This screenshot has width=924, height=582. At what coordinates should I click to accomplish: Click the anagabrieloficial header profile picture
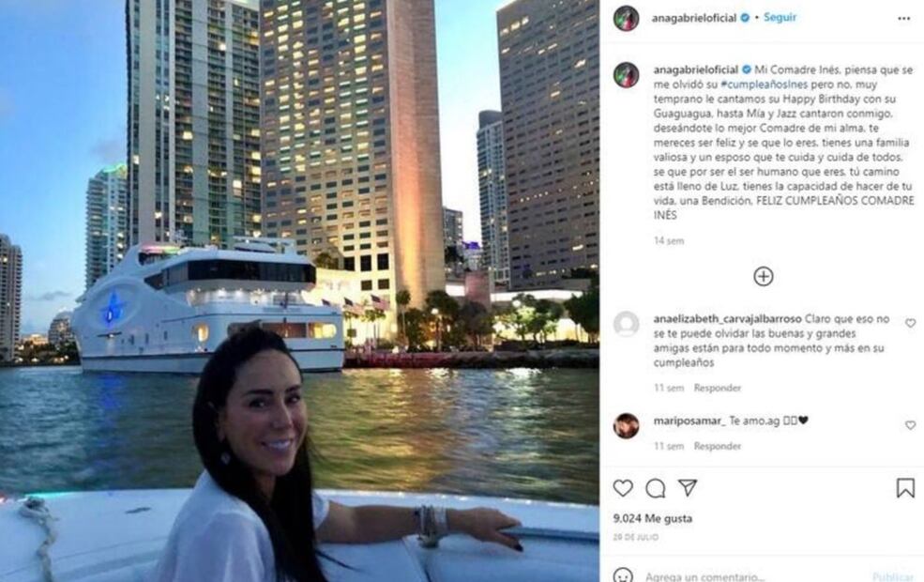coord(626,18)
